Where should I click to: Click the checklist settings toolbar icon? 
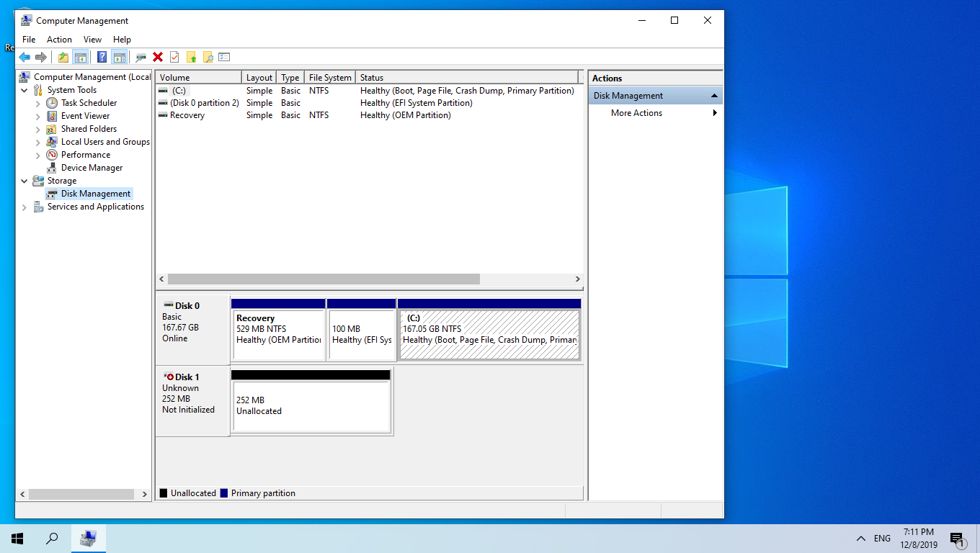coord(224,57)
